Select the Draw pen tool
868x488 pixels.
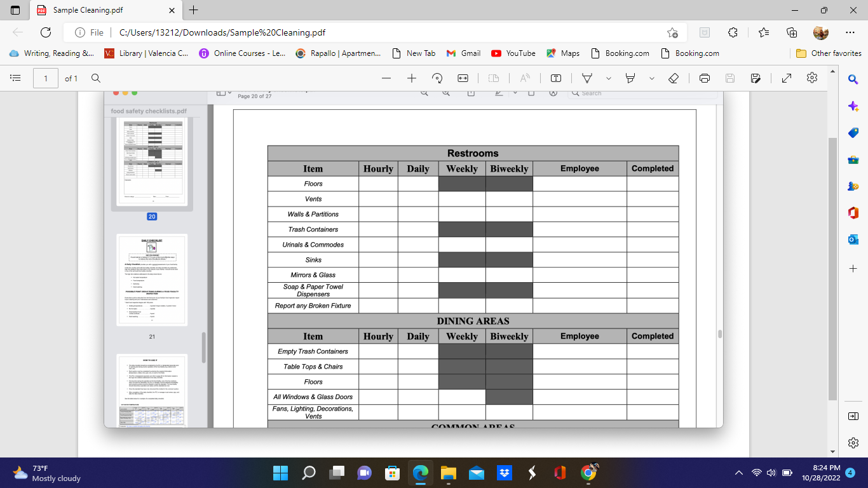[x=588, y=78]
